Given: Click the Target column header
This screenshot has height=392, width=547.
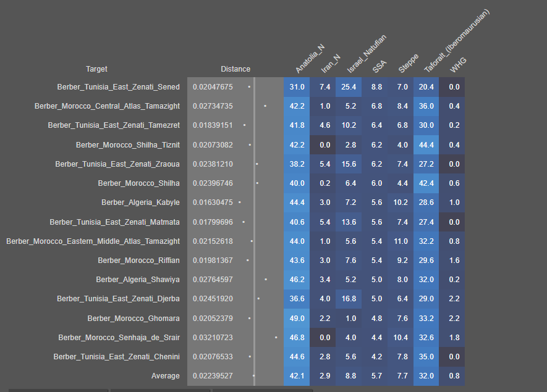Looking at the screenshot, I should (96, 69).
